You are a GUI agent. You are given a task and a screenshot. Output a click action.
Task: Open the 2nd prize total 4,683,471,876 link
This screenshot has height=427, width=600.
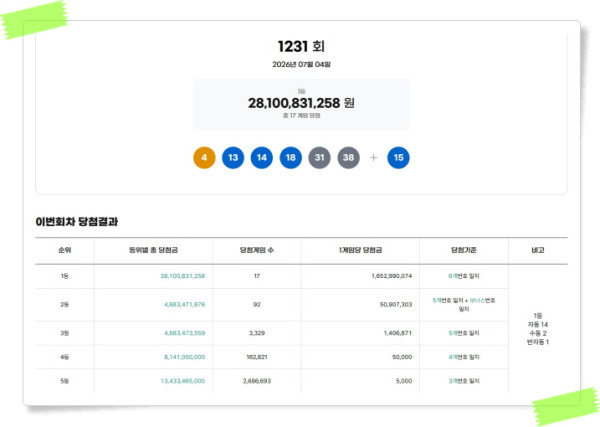pyautogui.click(x=185, y=305)
